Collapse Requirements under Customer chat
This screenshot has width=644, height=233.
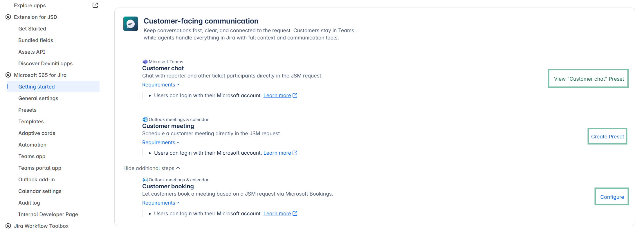[161, 85]
